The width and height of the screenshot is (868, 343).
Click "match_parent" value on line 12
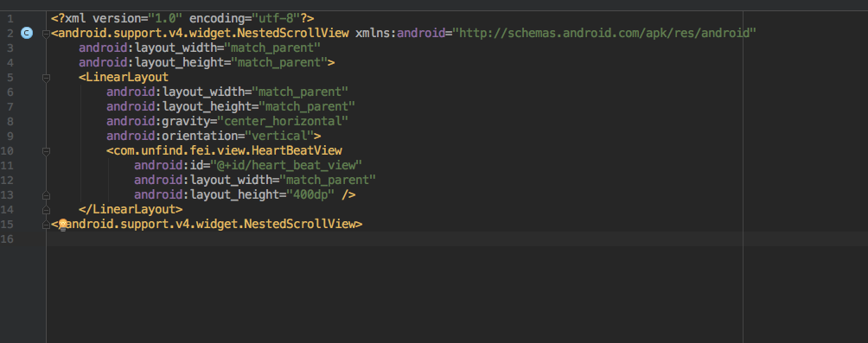point(328,180)
